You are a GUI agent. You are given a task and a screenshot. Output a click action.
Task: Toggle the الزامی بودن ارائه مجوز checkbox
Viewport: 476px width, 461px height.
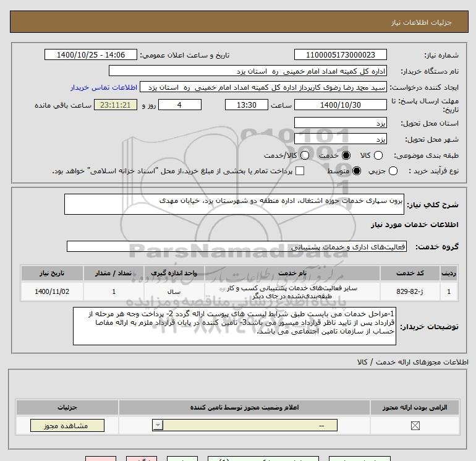[x=415, y=426]
